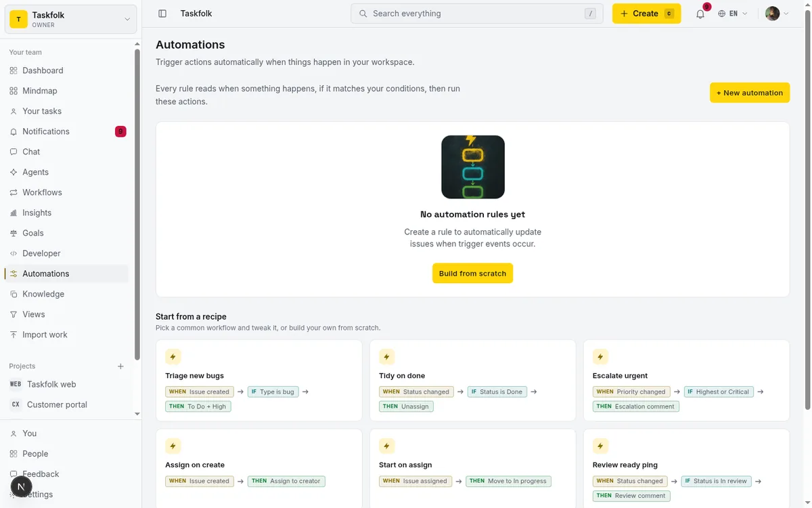Click the Chat bubble icon

tap(14, 152)
